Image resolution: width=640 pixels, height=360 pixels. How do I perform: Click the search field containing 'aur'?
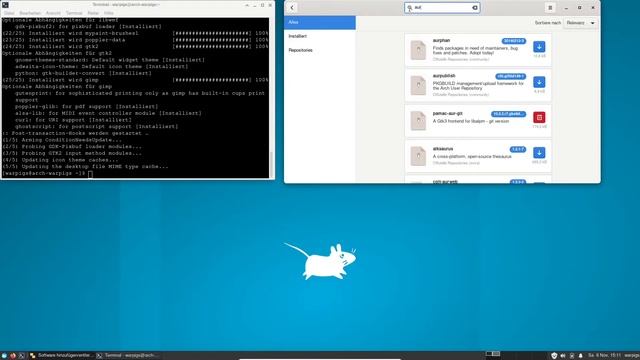pos(442,7)
